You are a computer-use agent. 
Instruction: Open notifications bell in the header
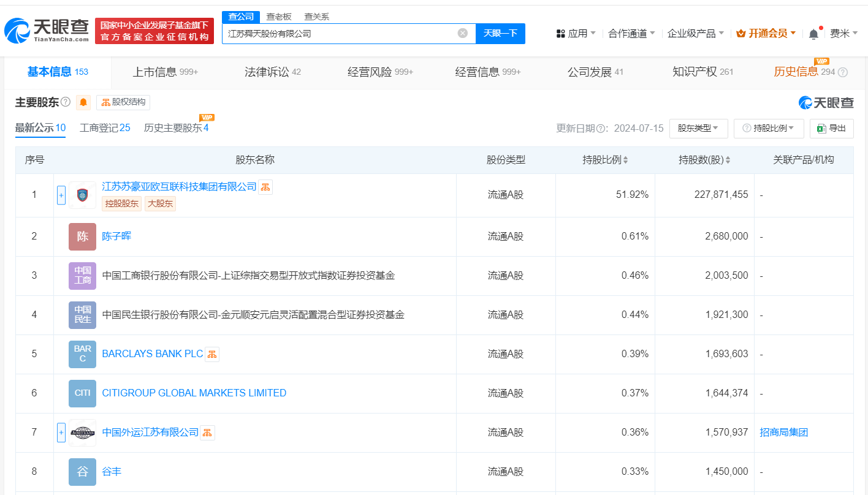pyautogui.click(x=813, y=34)
